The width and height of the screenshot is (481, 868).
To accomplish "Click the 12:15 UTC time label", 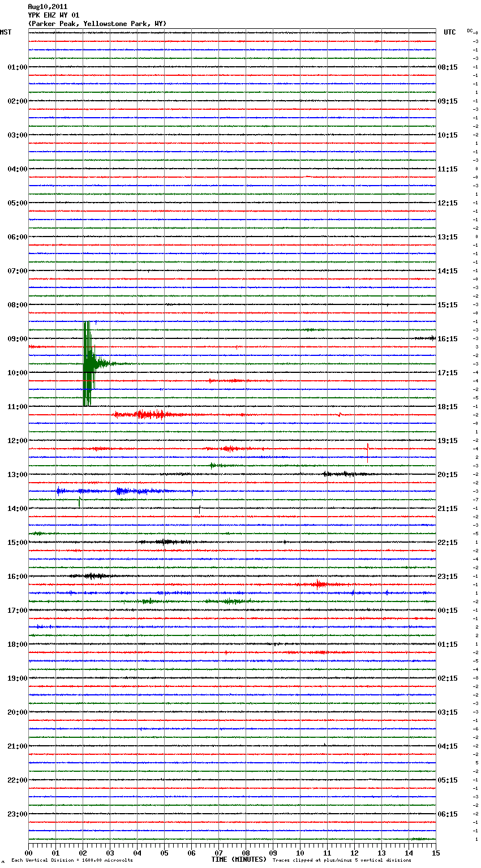I will [448, 203].
